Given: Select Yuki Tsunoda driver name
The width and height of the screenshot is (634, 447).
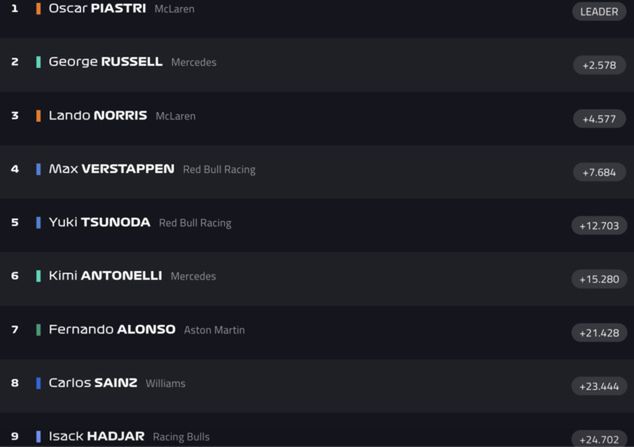Looking at the screenshot, I should [99, 223].
